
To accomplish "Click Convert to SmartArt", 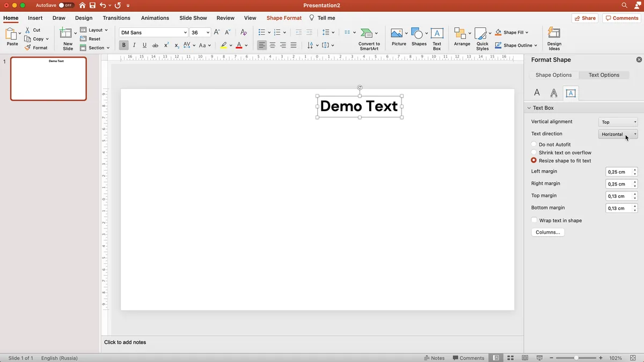I will click(369, 39).
